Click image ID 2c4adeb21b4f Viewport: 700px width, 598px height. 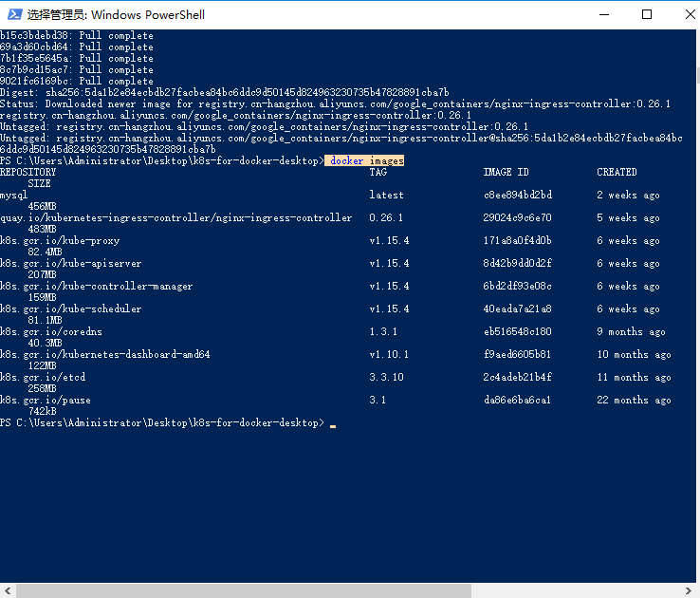(x=517, y=378)
